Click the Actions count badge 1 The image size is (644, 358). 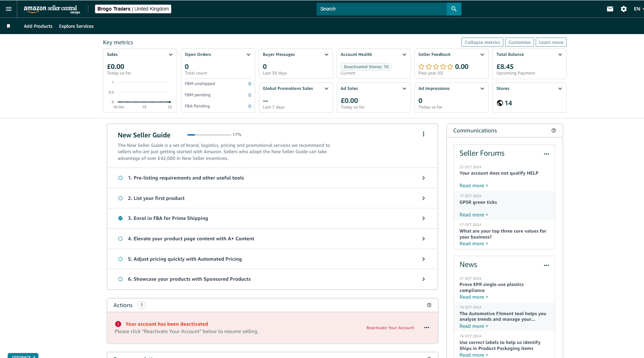coord(142,305)
